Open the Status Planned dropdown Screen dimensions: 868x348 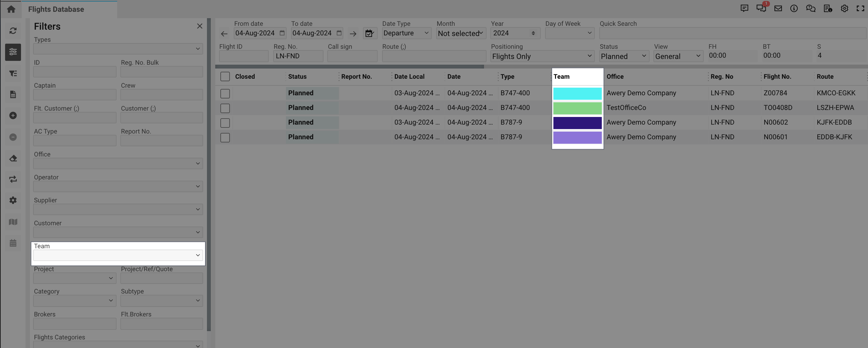pos(623,56)
